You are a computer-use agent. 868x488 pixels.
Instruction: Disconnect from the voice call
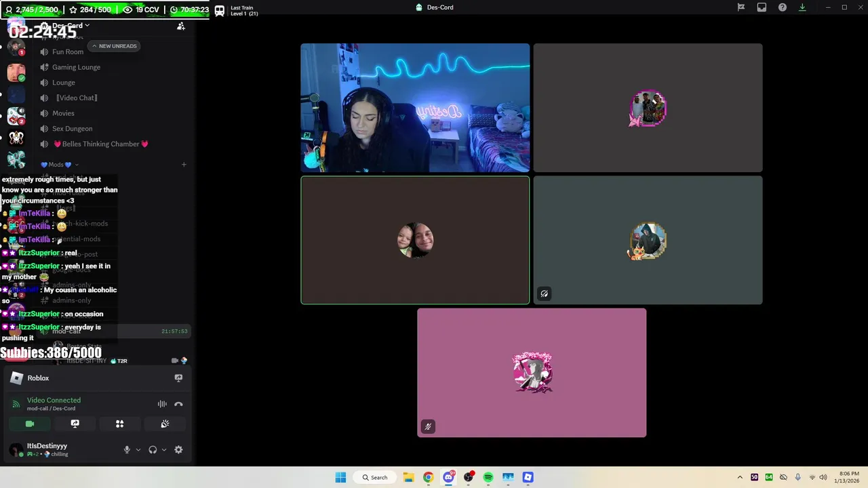(x=178, y=404)
